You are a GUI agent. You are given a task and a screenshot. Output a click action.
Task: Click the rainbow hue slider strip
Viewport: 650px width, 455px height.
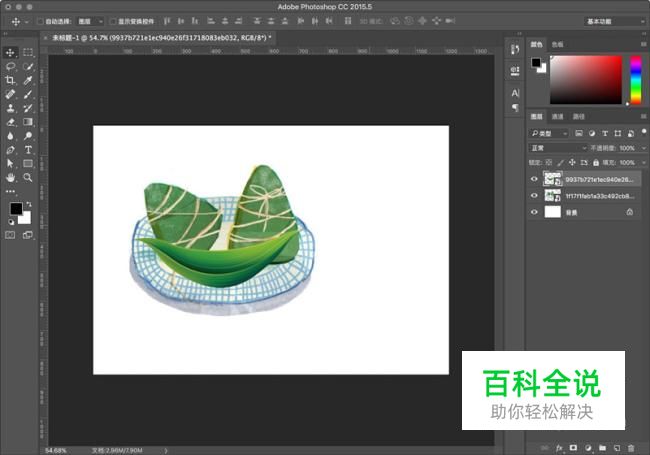point(635,80)
